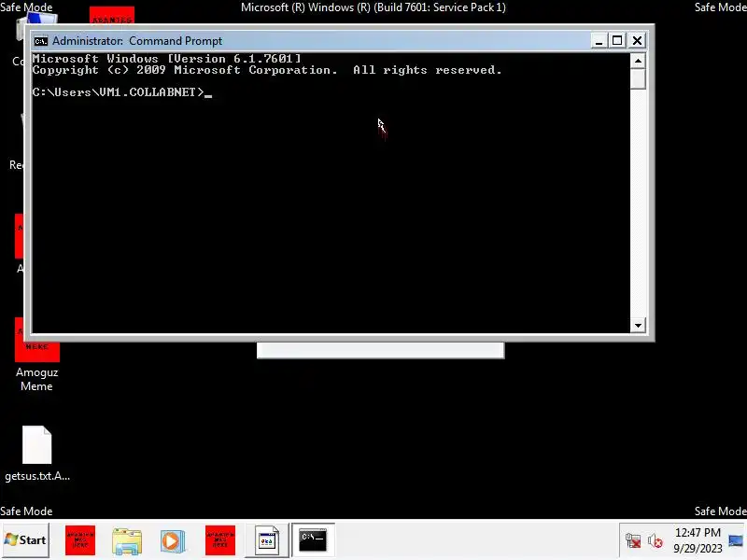747x560 pixels.
Task: Open the second red Amoguz taskbar icon
Action: pos(220,540)
